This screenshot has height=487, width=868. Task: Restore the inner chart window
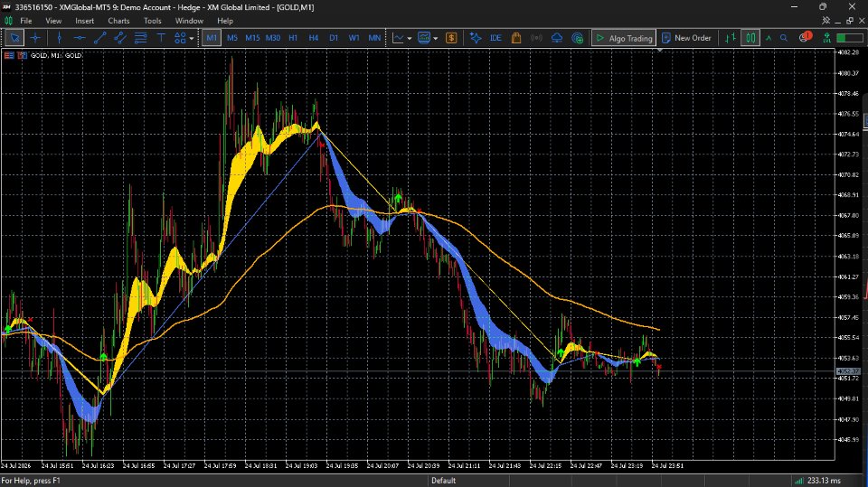(850, 21)
